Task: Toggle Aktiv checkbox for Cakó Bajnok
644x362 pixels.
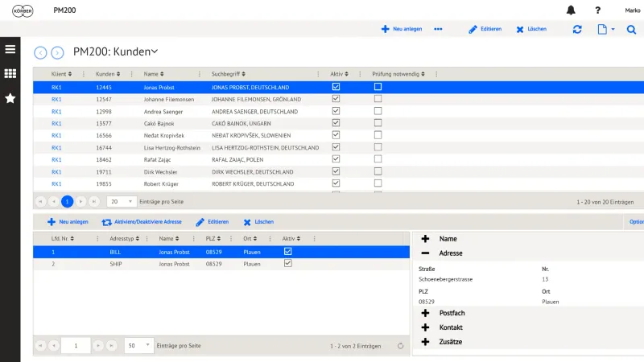Action: 336,123
